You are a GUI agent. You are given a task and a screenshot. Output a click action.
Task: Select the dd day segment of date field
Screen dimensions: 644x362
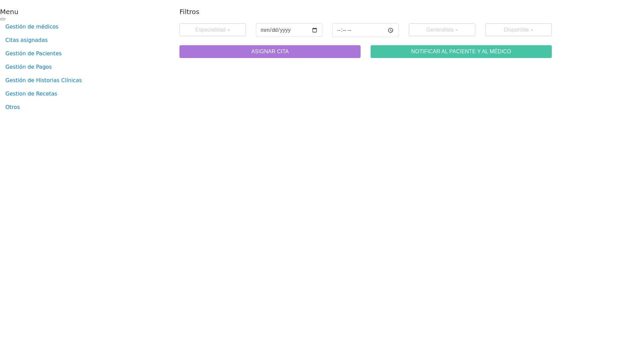[275, 30]
